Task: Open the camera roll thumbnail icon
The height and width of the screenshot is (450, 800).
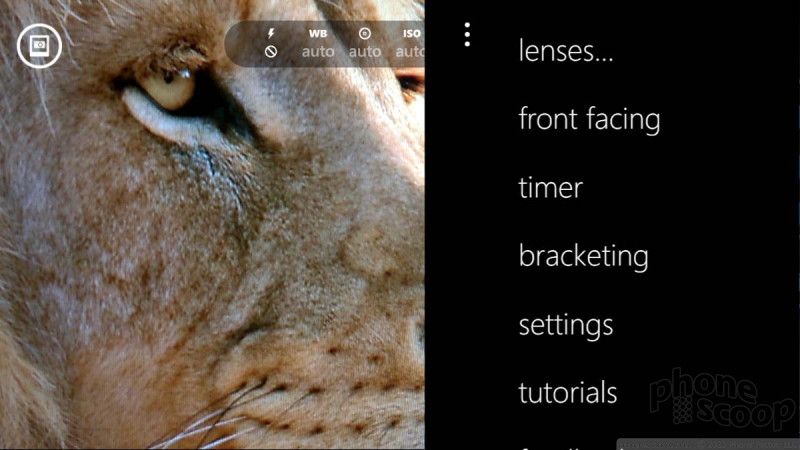Action: click(x=39, y=46)
